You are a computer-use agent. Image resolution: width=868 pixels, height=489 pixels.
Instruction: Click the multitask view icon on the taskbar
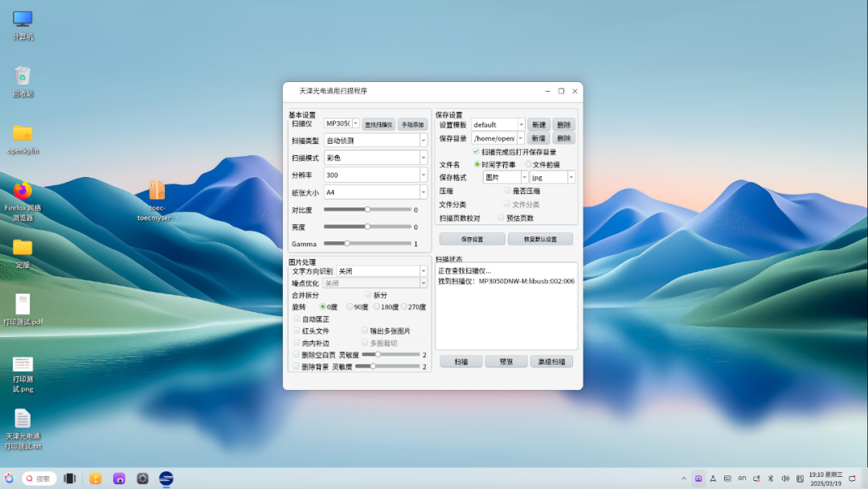pos(69,478)
